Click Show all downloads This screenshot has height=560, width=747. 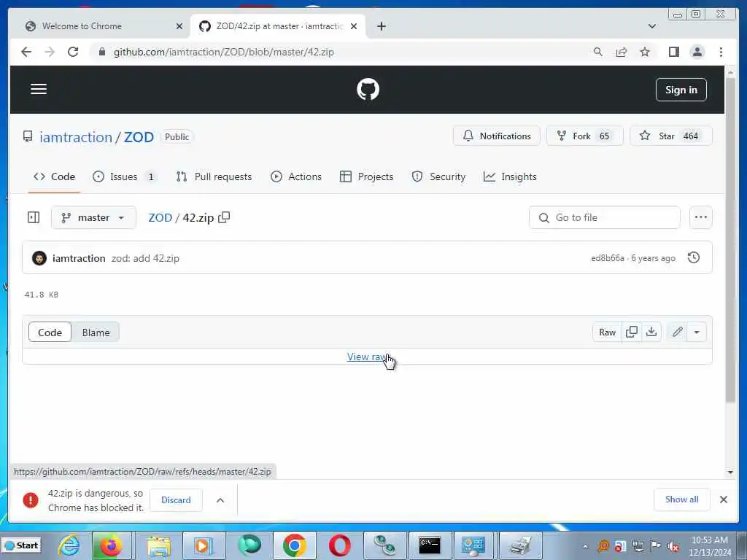[x=682, y=499]
